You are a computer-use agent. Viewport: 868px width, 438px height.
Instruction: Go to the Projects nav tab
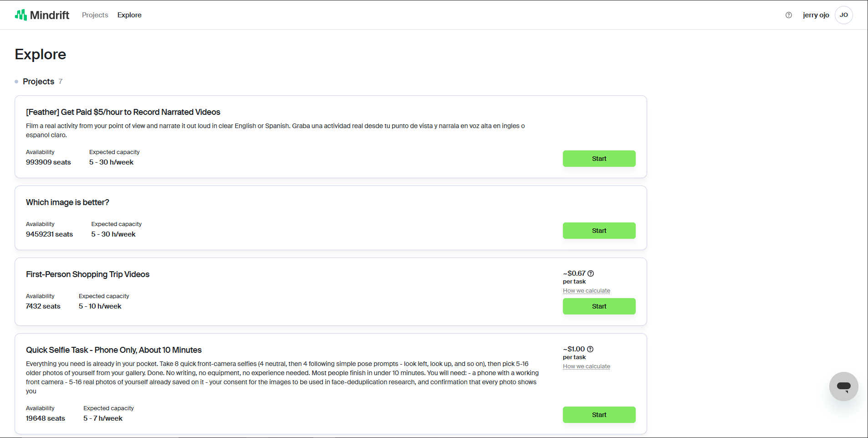point(95,15)
